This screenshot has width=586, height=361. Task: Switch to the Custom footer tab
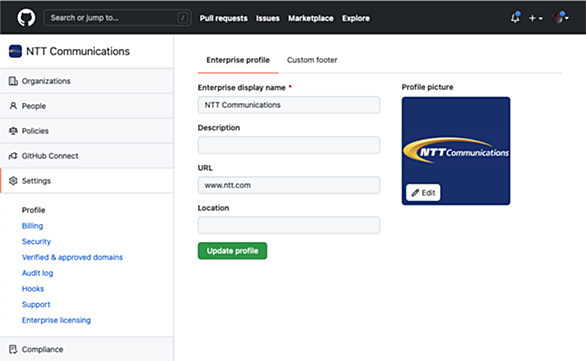tap(312, 60)
